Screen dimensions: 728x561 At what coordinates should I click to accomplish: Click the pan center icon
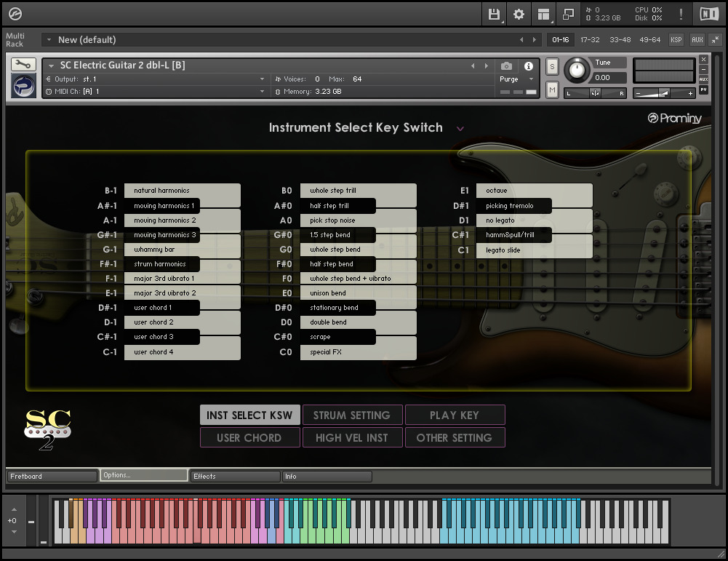click(595, 93)
